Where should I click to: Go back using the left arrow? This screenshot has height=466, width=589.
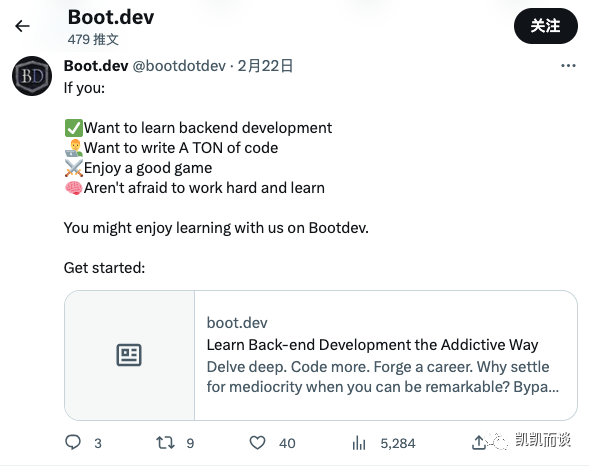click(x=22, y=26)
